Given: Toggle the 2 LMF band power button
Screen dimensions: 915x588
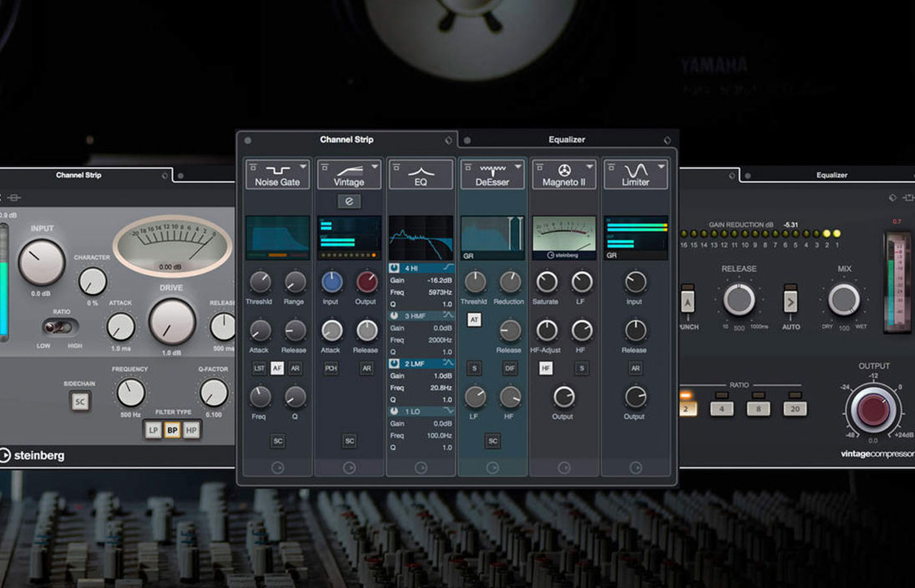Looking at the screenshot, I should click(395, 363).
